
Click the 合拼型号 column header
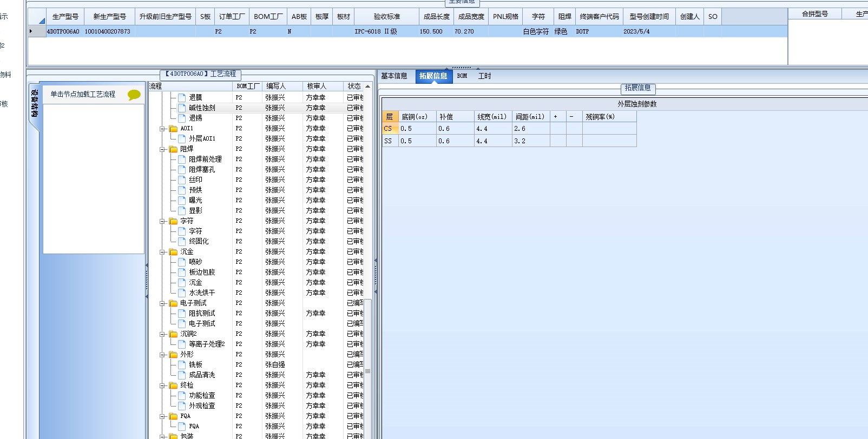[x=815, y=14]
